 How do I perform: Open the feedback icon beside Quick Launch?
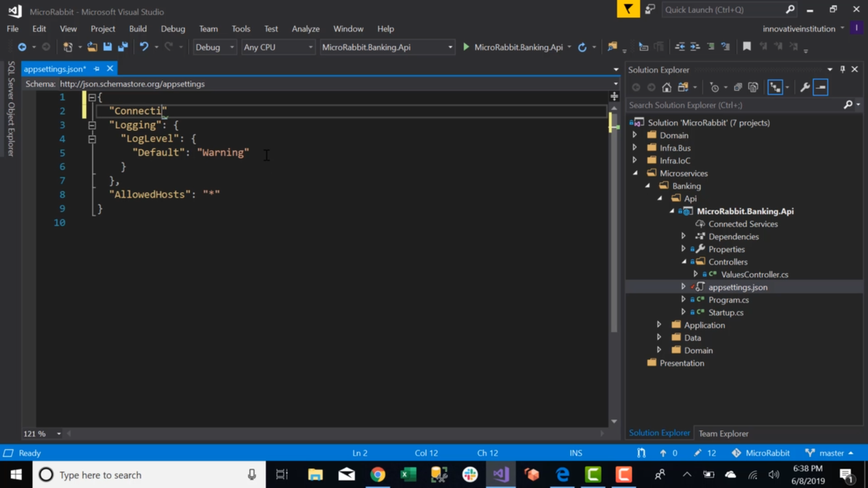click(x=650, y=9)
